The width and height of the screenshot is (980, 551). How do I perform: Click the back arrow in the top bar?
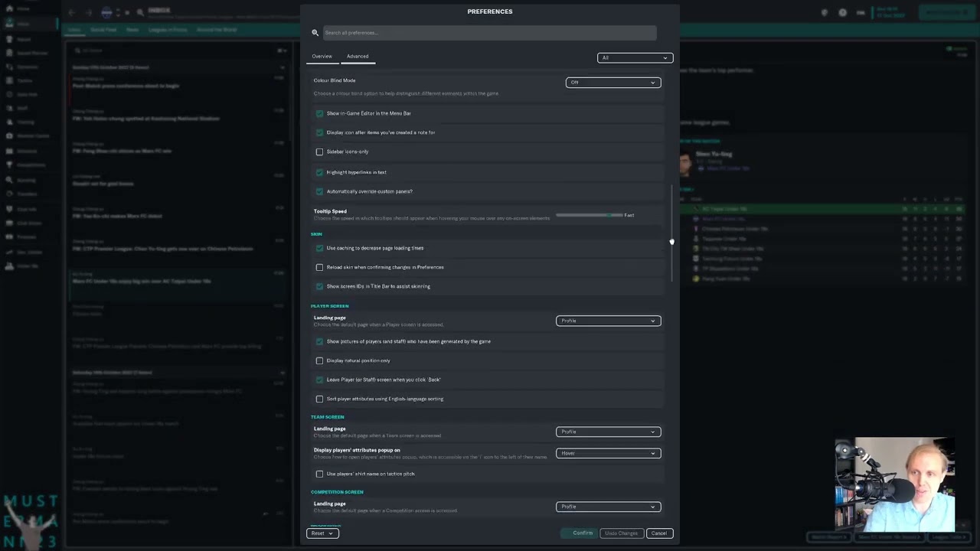click(x=72, y=12)
